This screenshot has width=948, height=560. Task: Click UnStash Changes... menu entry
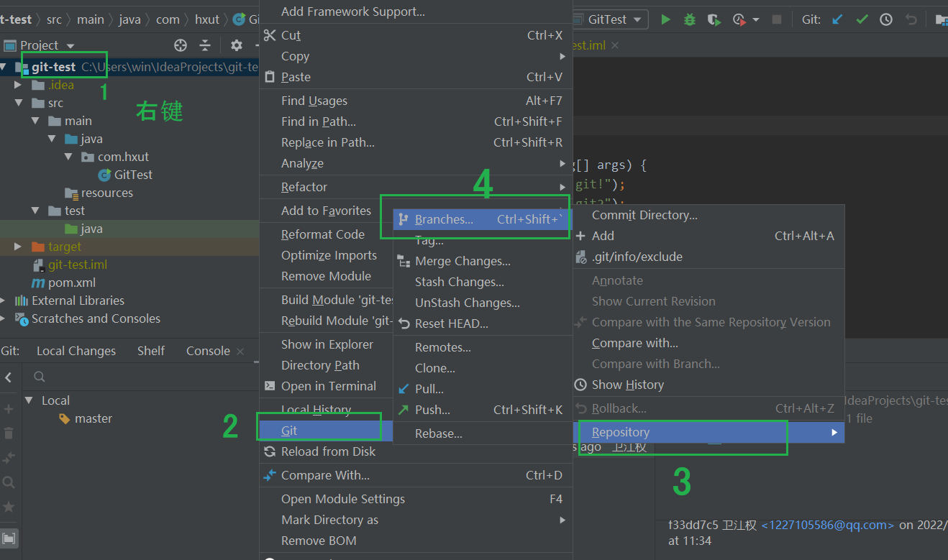(x=483, y=303)
